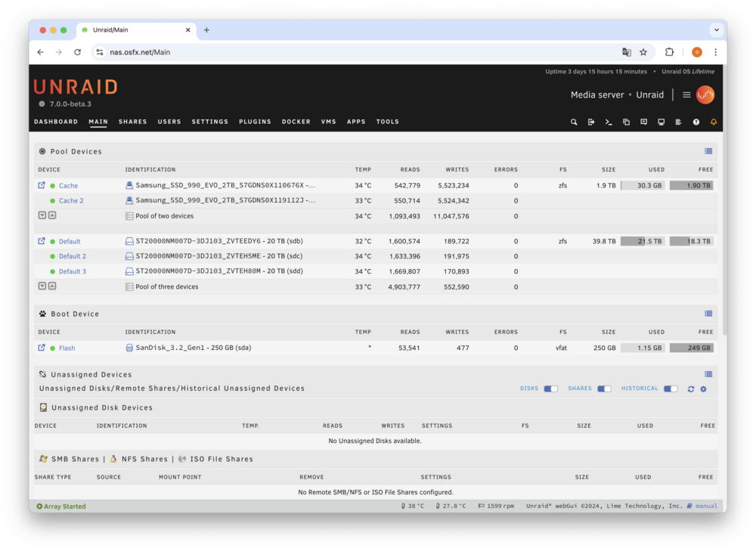
Task: Open the manual link in footer
Action: [706, 506]
